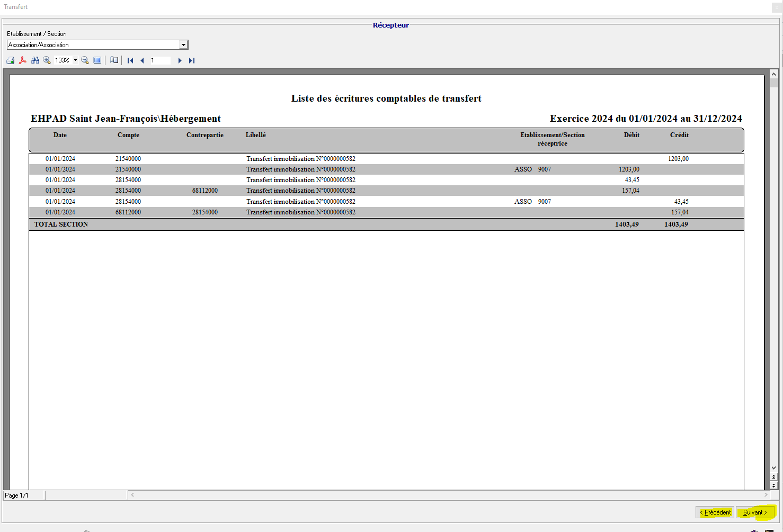Viewport: 783px width, 532px height.
Task: Select the 'Liste des écritures comptables de transfert' title
Action: (x=386, y=98)
